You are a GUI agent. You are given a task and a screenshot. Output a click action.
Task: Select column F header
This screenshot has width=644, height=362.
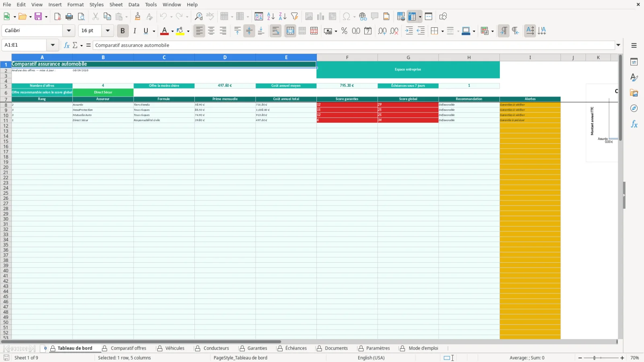coord(347,58)
